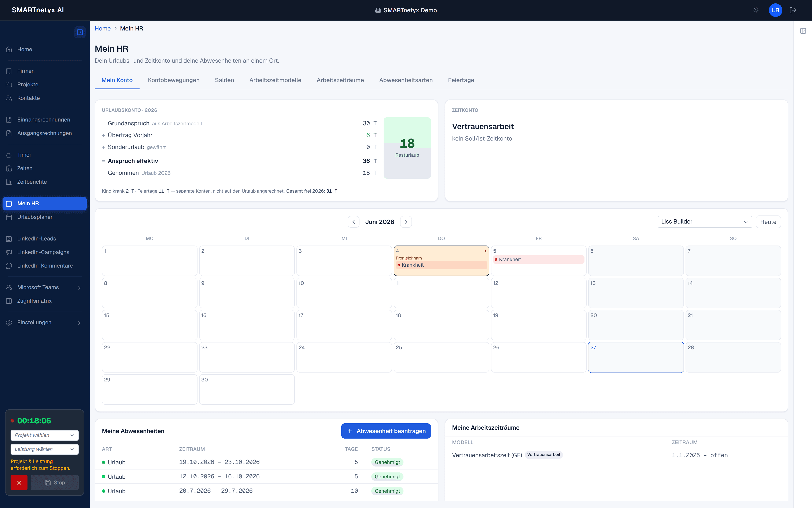Open Home in the sidebar
812x508 pixels.
pos(44,49)
